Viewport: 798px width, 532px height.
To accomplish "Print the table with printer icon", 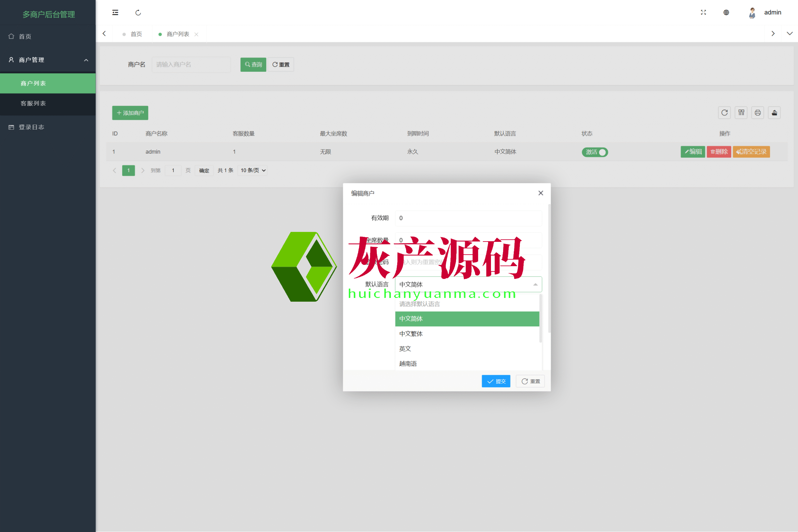I will 757,113.
